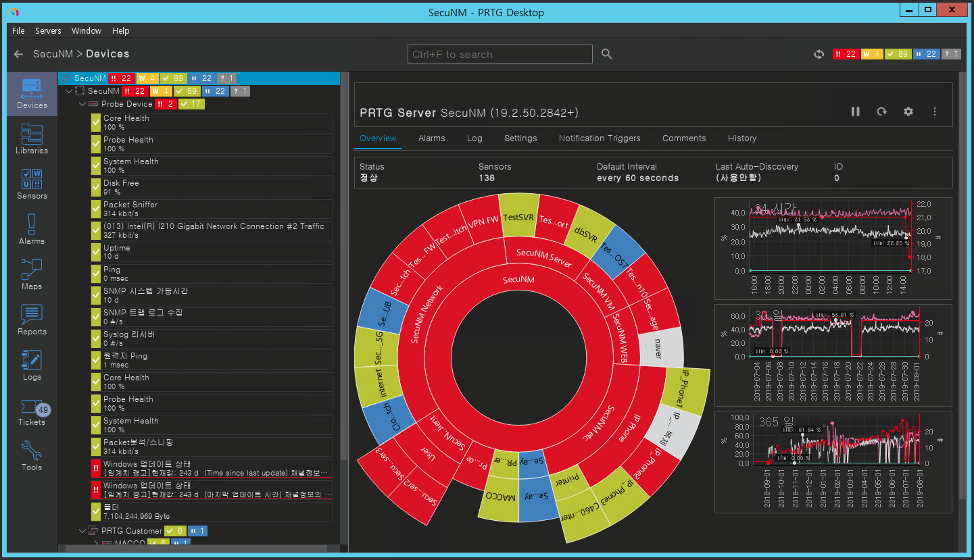Switch to the Log tab

pyautogui.click(x=474, y=138)
